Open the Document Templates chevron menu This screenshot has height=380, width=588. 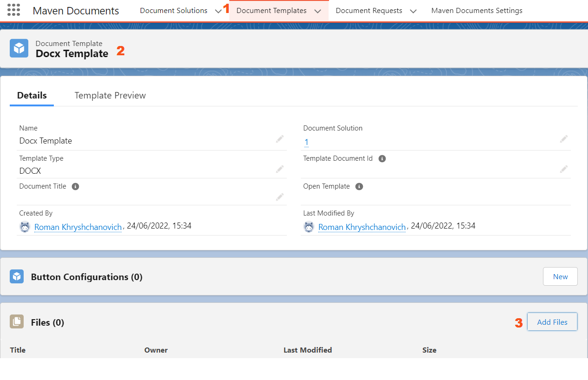(x=317, y=11)
